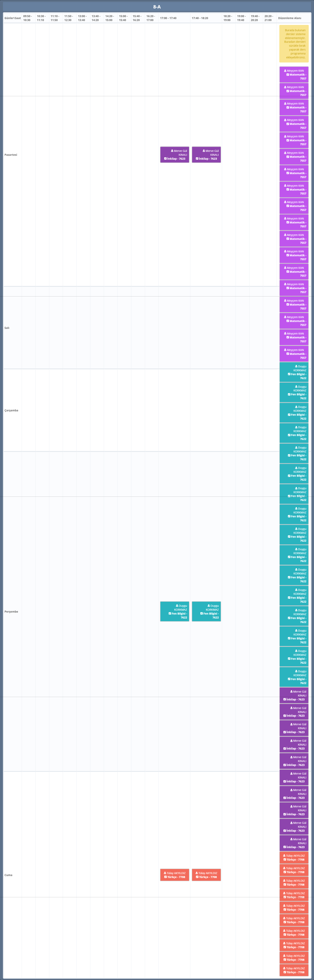Select the Çarşamba day row label

tap(11, 411)
